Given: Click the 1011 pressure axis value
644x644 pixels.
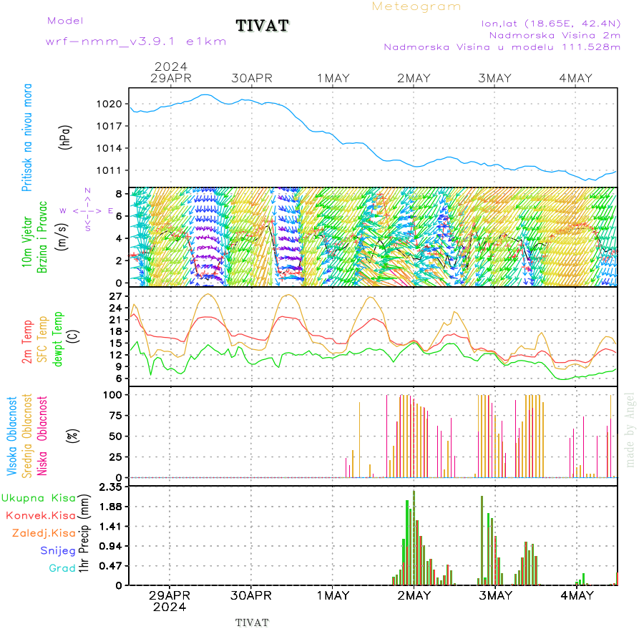Looking at the screenshot, I should (x=109, y=170).
